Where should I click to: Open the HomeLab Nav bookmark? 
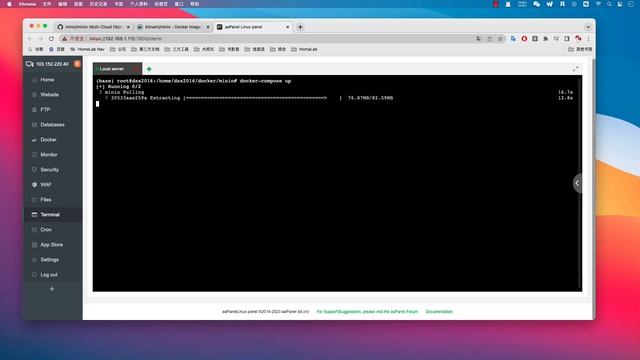(87, 49)
